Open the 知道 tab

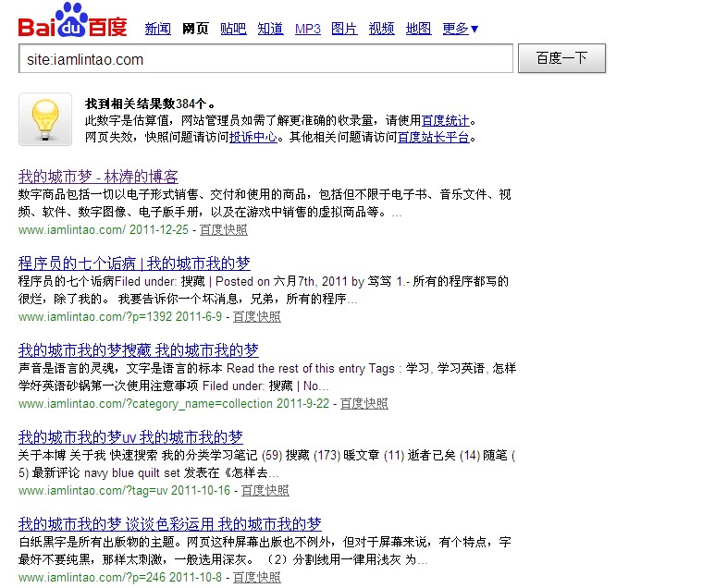click(x=270, y=29)
